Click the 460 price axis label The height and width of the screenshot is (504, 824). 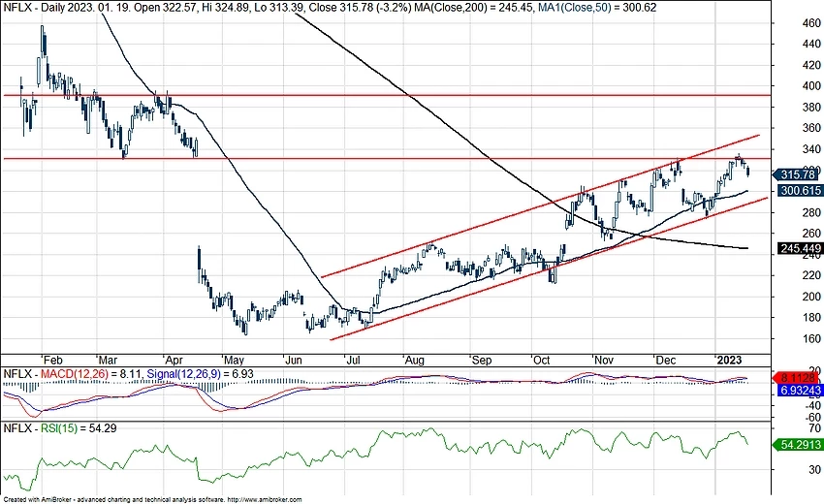point(811,23)
